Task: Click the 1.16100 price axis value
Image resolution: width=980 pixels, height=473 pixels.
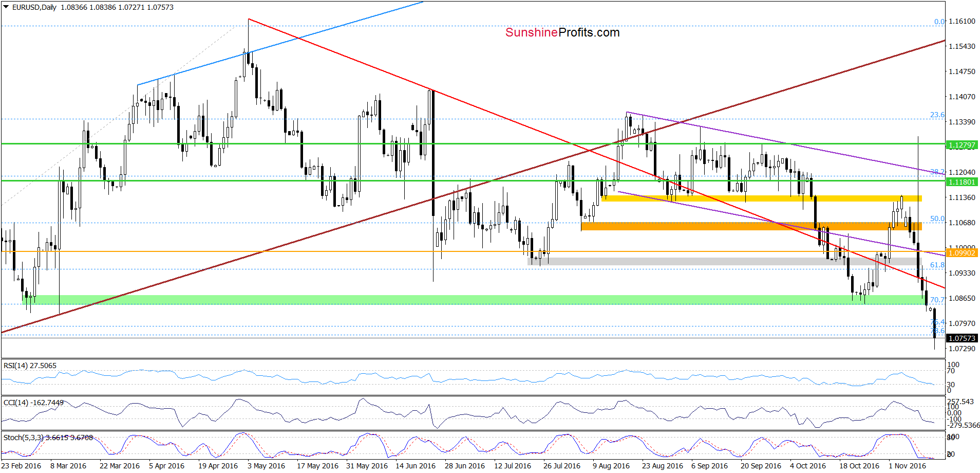Action: (962, 21)
